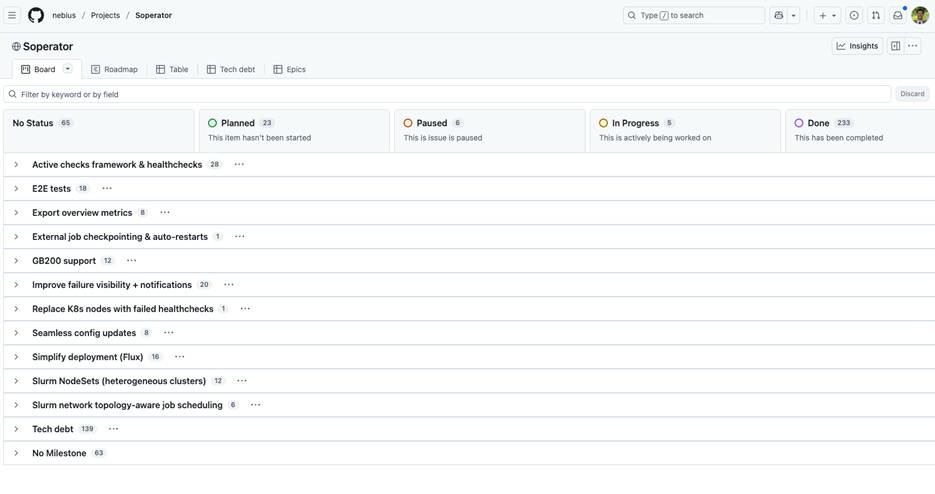Viewport: 935px width, 494px height.
Task: Switch to the Tech debt tab
Action: 231,69
